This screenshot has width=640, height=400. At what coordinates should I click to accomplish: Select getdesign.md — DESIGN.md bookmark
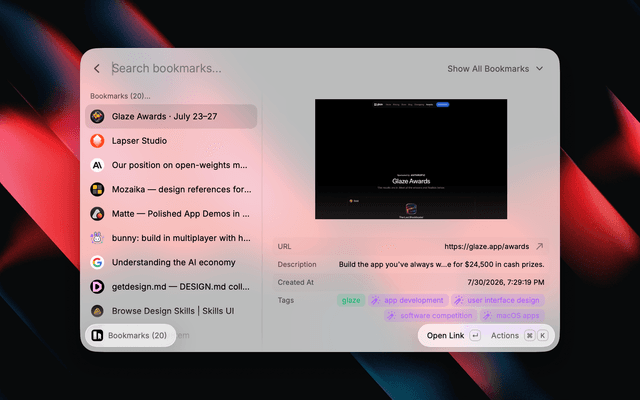pos(171,287)
